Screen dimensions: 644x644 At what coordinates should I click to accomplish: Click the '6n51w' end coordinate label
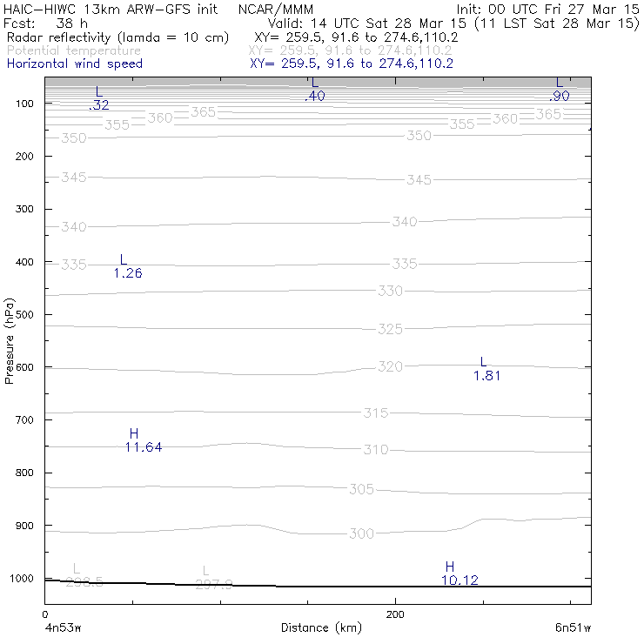coord(573,628)
